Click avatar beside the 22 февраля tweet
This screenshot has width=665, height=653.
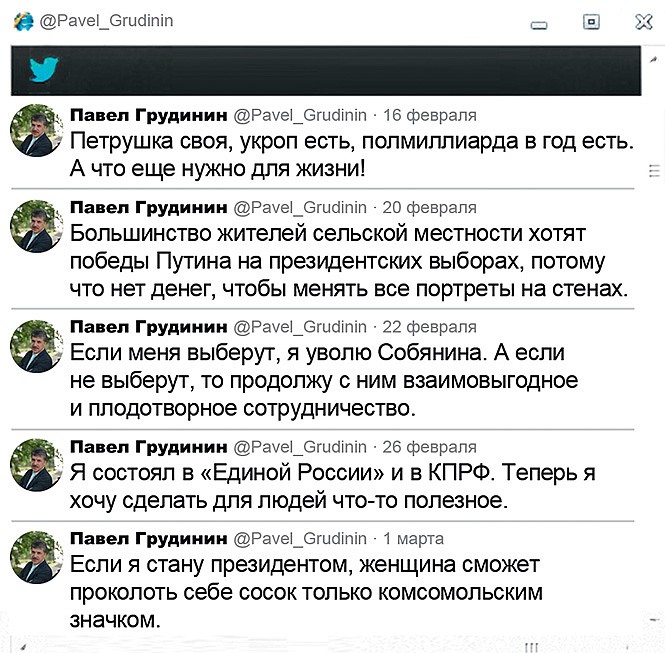point(37,346)
